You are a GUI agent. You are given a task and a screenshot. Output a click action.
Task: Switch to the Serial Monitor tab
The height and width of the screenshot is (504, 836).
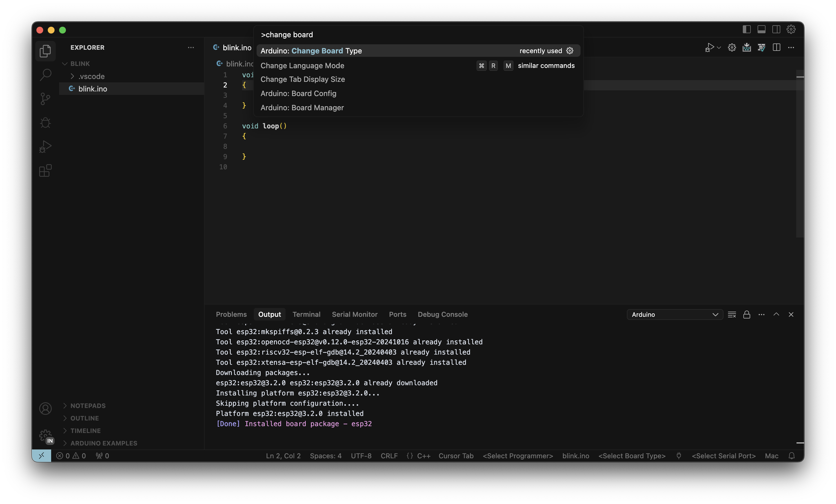coord(354,315)
